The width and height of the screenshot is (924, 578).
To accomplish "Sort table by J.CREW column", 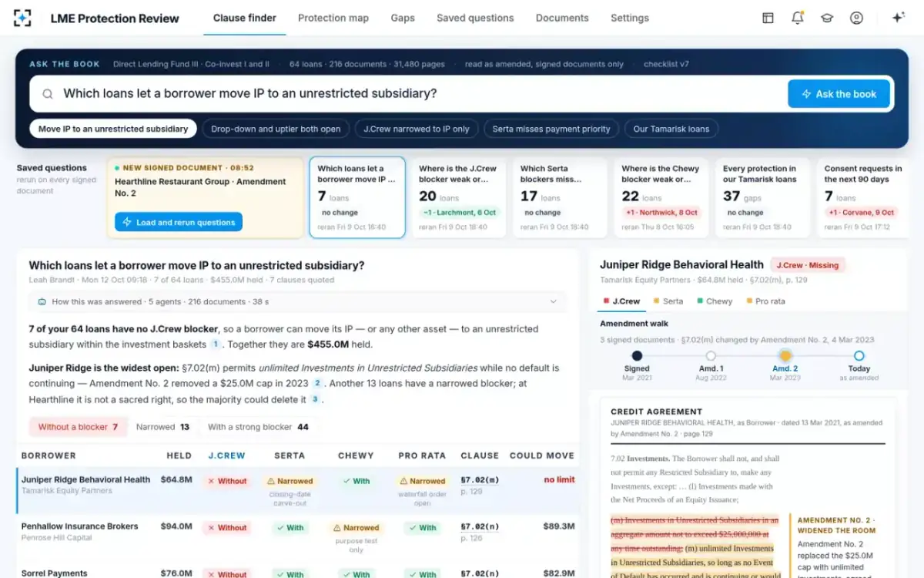I will coord(226,455).
